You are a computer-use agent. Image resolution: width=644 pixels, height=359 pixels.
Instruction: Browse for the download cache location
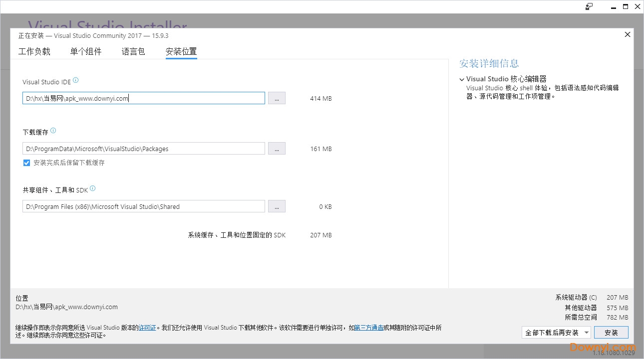tap(277, 148)
